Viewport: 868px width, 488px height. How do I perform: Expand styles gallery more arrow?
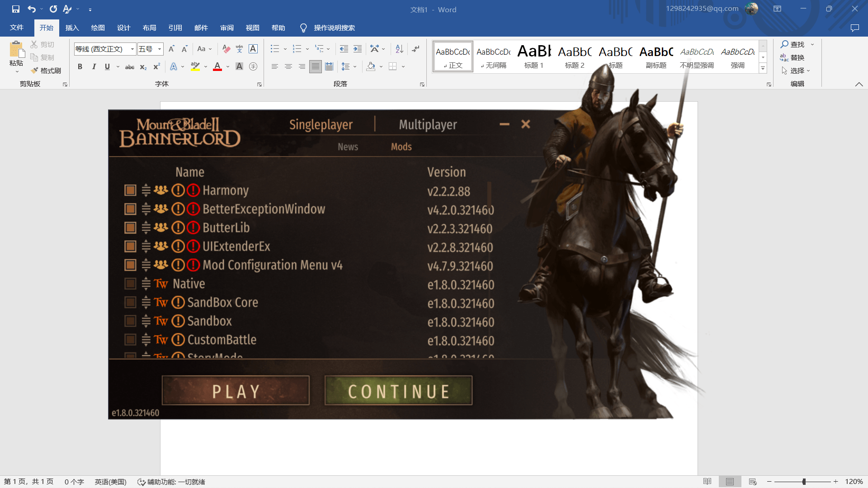tap(763, 68)
